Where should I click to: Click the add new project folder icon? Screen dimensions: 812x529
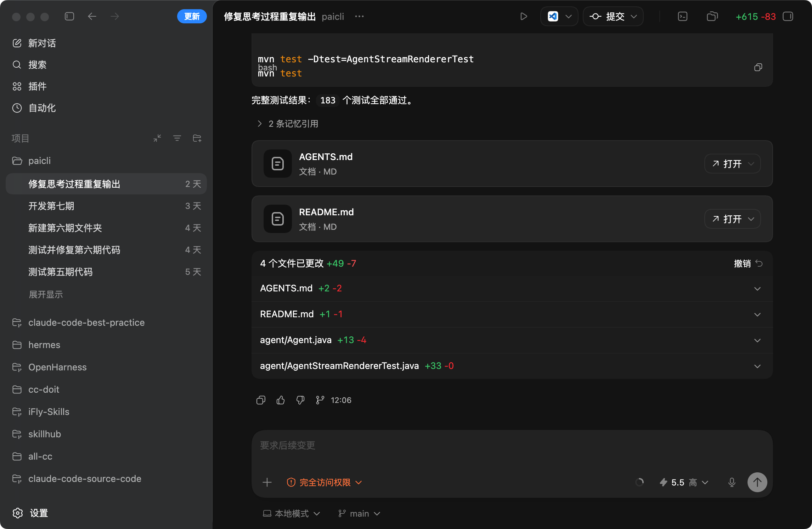pos(197,138)
